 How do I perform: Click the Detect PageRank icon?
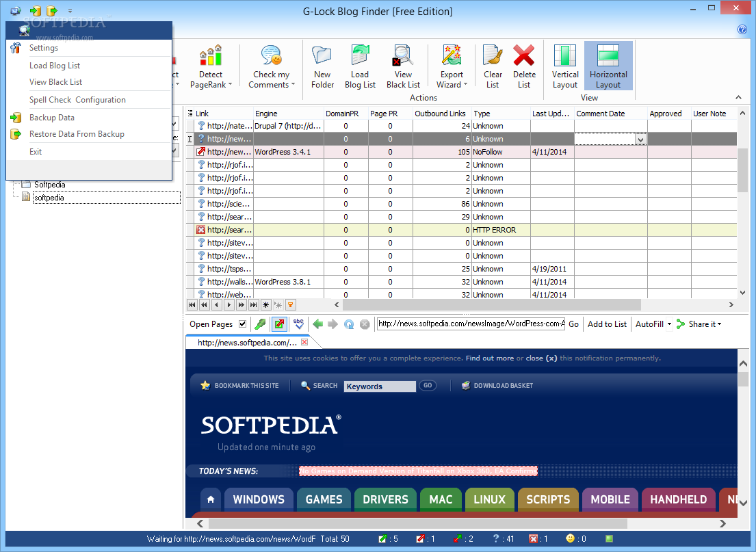coord(211,56)
